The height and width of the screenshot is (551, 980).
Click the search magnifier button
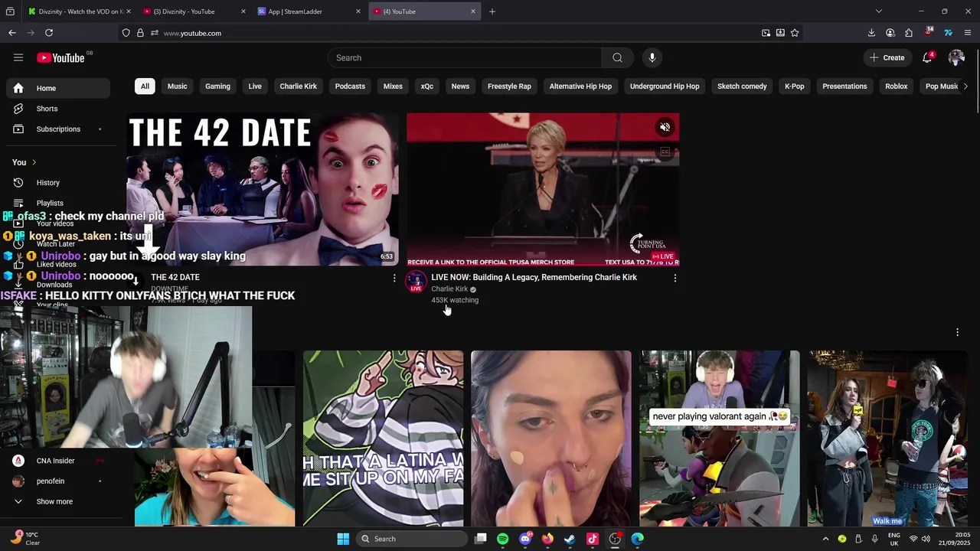click(x=617, y=57)
